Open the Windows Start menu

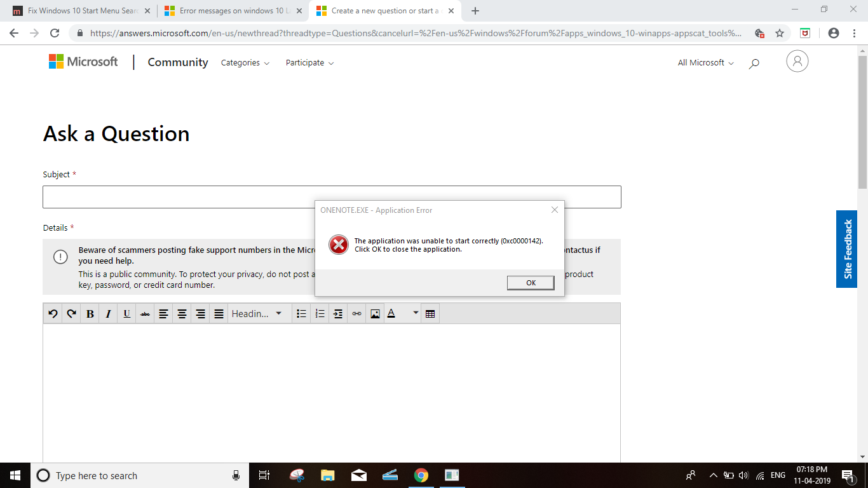click(x=15, y=475)
